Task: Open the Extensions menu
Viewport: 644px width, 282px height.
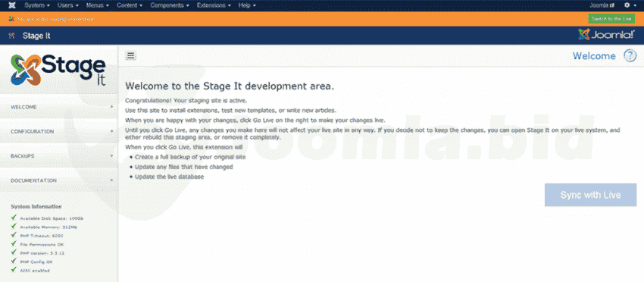Action: pyautogui.click(x=214, y=5)
